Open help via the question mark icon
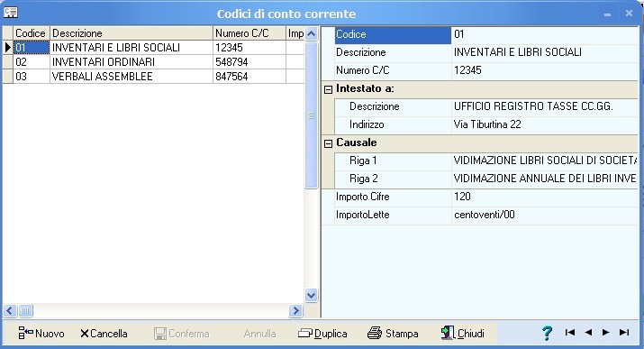Image resolution: width=644 pixels, height=349 pixels. (x=547, y=333)
